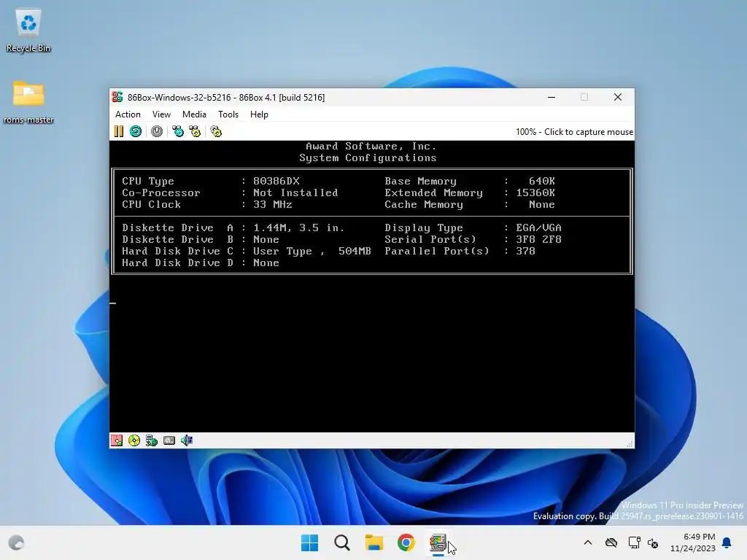Open taskbar Search
The width and height of the screenshot is (747, 560).
coord(342,542)
